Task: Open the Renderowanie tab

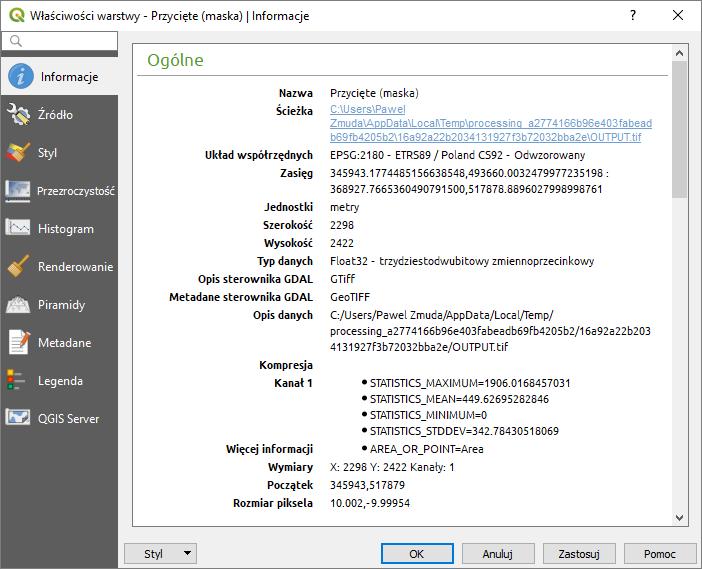Action: coord(75,267)
